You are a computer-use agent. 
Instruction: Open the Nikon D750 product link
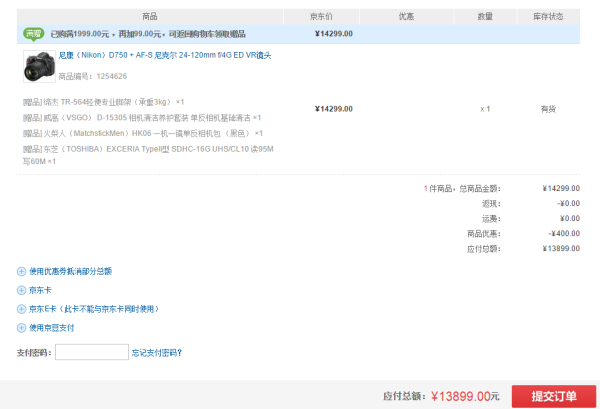point(165,55)
